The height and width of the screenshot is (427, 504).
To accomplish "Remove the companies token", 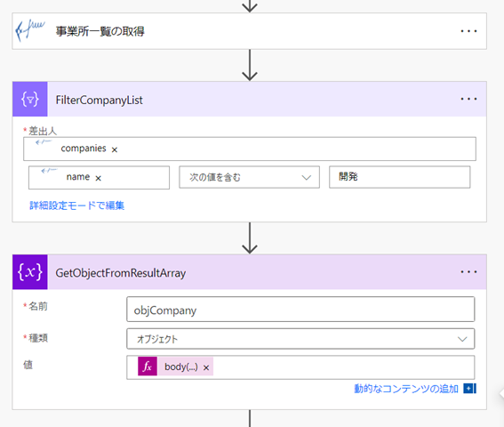I will tap(115, 149).
